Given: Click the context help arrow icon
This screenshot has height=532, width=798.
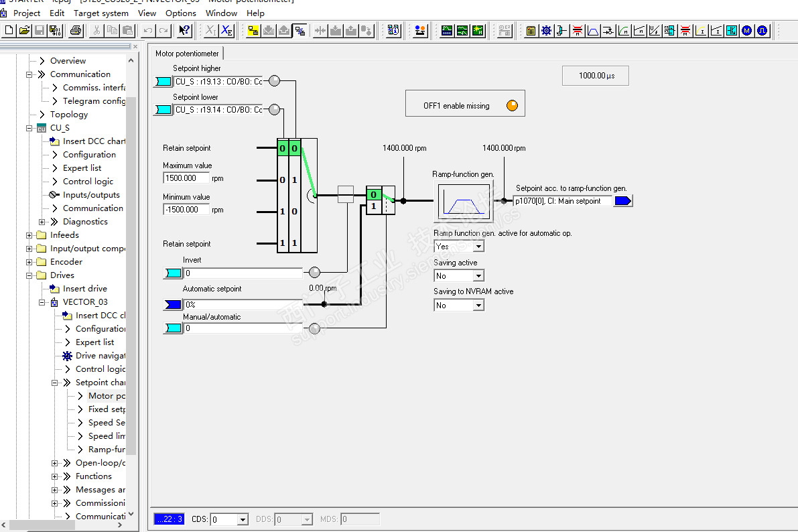Looking at the screenshot, I should click(x=185, y=30).
